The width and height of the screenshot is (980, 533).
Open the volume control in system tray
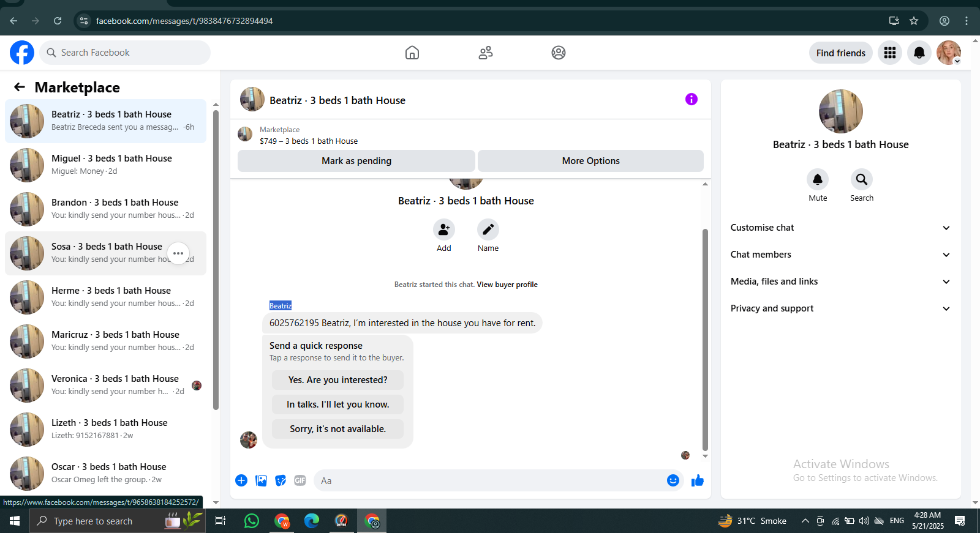click(x=864, y=521)
